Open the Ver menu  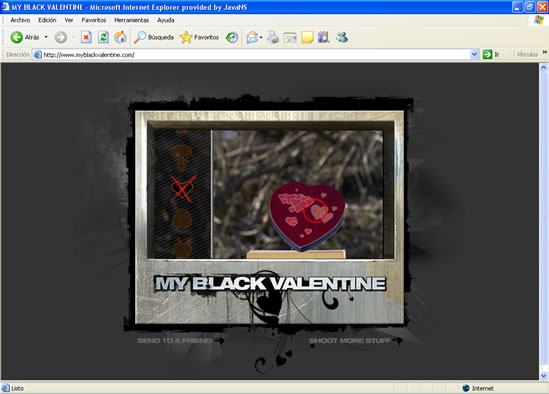coord(69,20)
